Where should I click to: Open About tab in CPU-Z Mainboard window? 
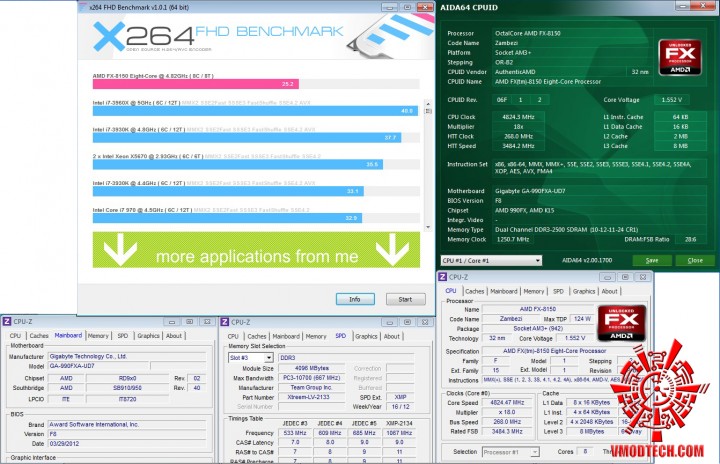point(174,336)
